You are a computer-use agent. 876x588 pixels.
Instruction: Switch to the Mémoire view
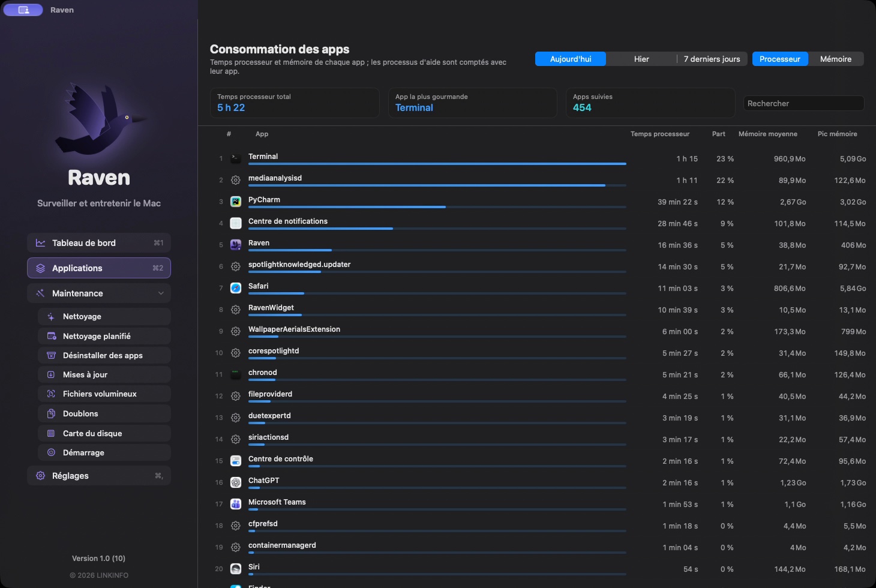[x=836, y=59]
